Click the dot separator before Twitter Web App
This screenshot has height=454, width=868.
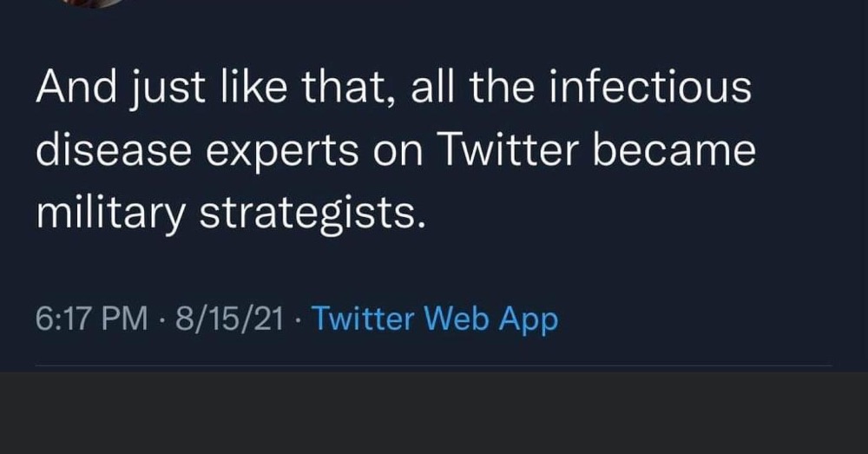coord(299,320)
